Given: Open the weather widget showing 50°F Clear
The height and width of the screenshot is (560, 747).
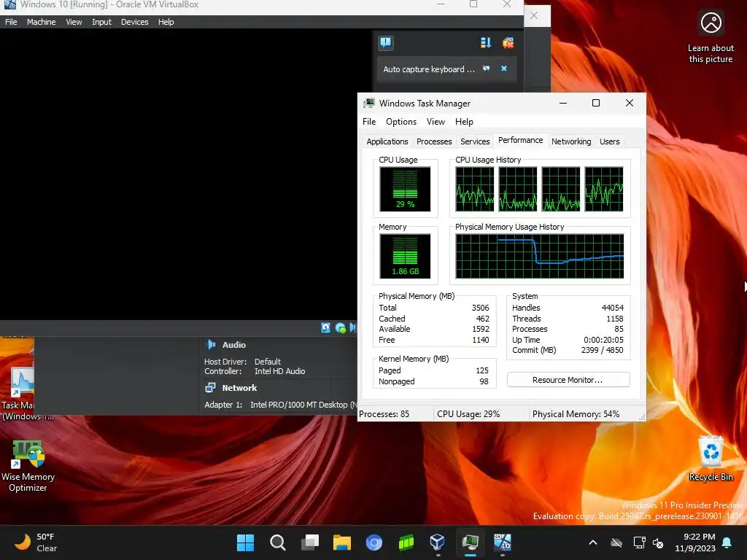Looking at the screenshot, I should (36, 542).
